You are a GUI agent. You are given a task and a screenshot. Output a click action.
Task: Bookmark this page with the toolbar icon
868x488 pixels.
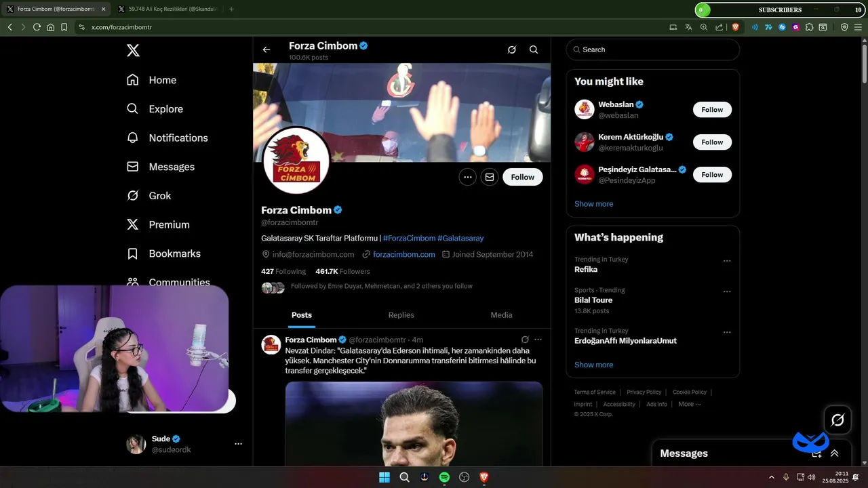click(64, 27)
